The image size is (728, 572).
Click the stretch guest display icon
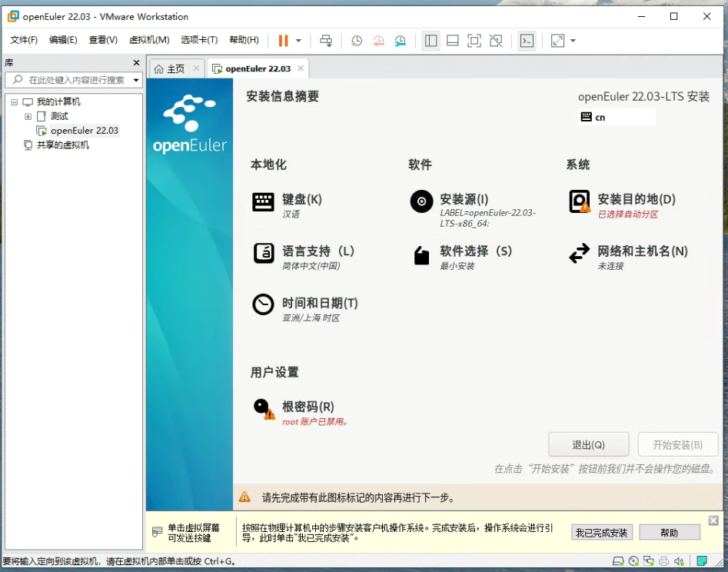(557, 41)
